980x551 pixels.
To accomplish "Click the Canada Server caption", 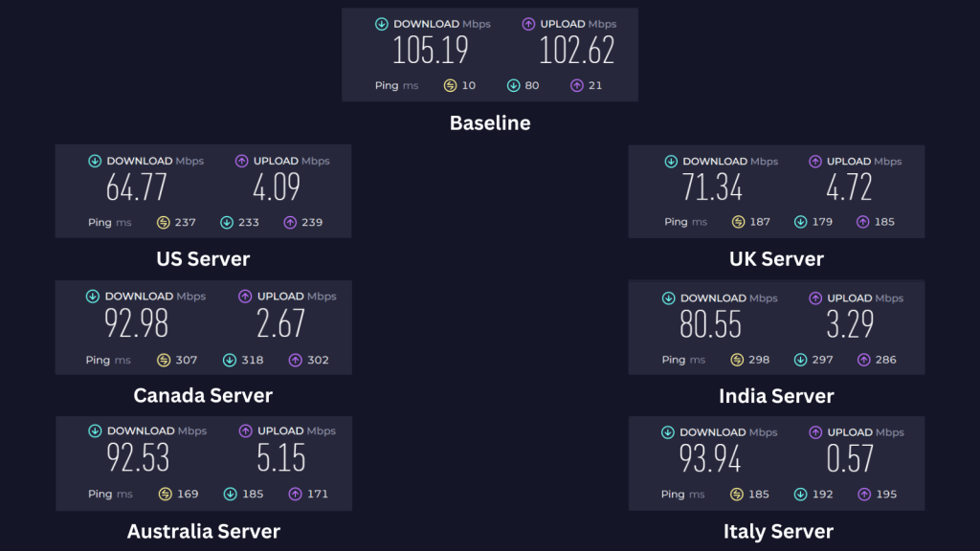I will click(203, 395).
